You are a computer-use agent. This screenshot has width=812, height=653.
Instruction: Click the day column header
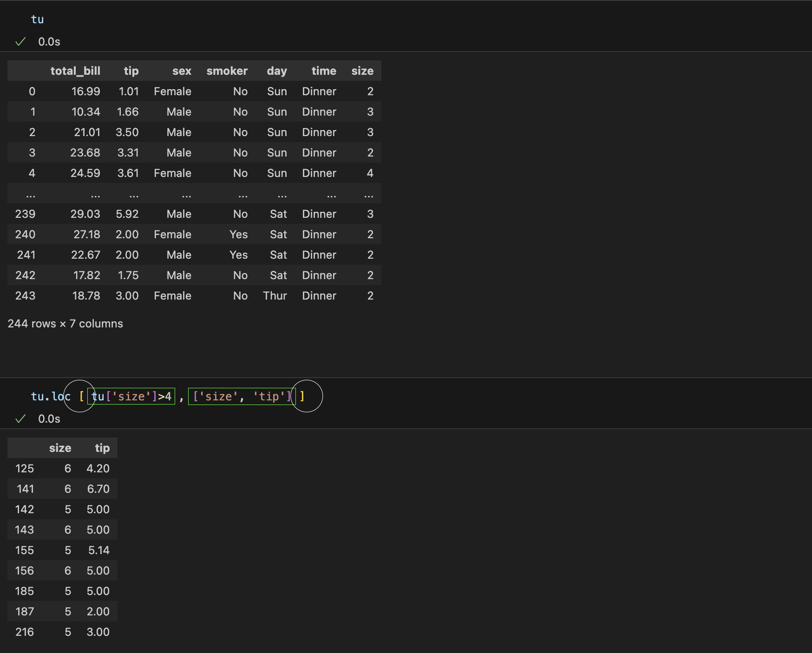tap(277, 71)
